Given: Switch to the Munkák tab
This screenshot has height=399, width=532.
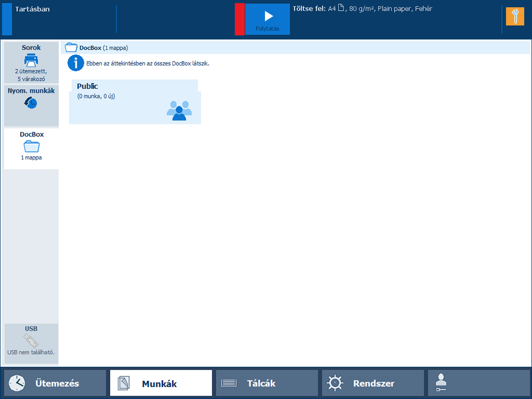Looking at the screenshot, I should 161,383.
